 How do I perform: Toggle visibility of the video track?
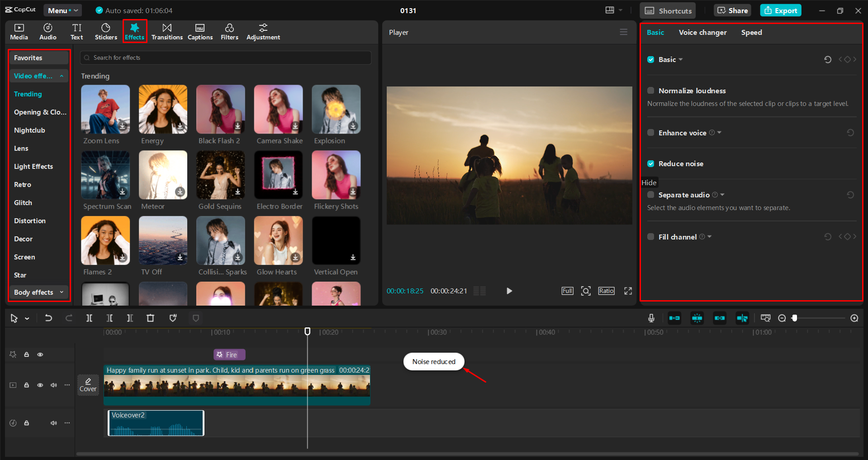click(40, 385)
